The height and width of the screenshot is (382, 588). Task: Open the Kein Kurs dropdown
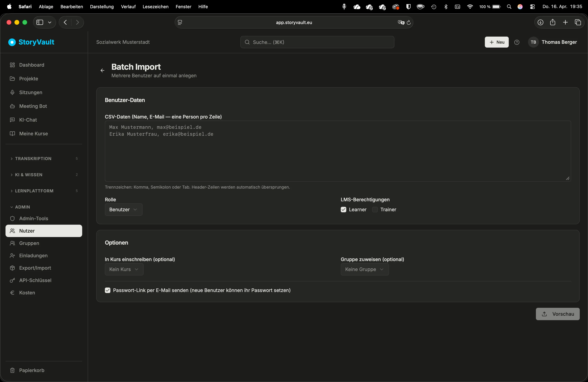pos(124,269)
